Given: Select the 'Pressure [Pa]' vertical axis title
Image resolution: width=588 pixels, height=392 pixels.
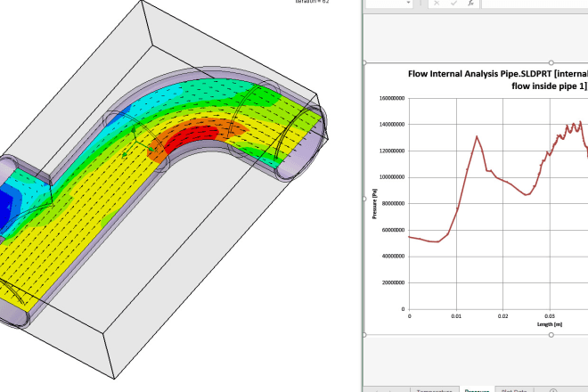Looking at the screenshot, I should (x=374, y=204).
